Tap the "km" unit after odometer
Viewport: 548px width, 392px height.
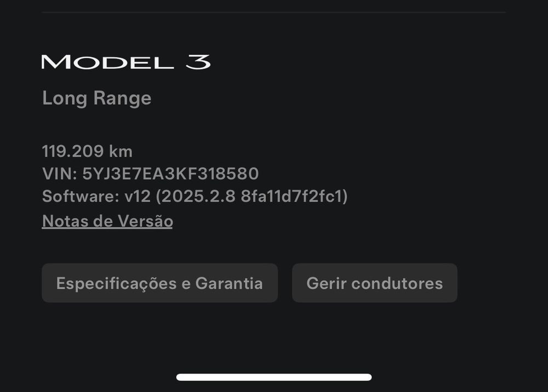pyautogui.click(x=121, y=151)
